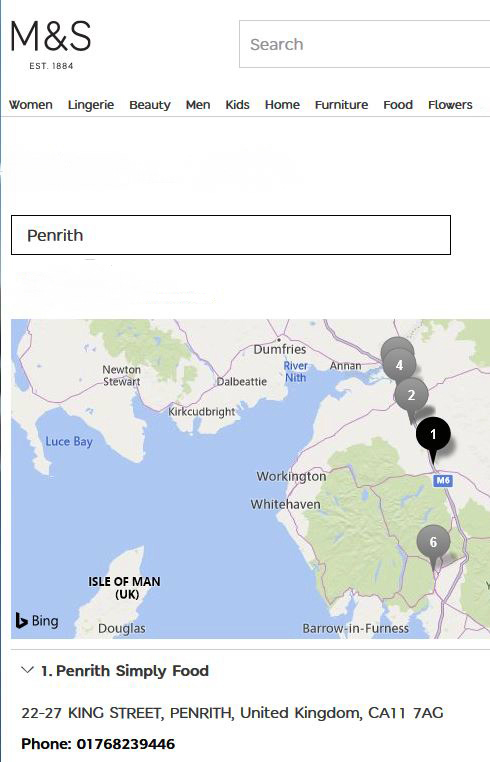This screenshot has height=762, width=490.
Task: Click the Annan map label
Action: [346, 365]
